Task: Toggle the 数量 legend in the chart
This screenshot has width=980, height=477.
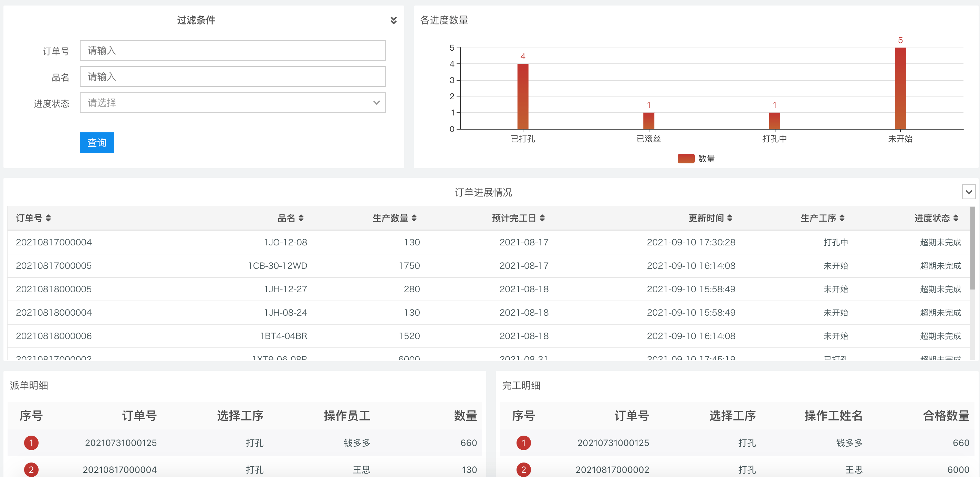Action: click(x=707, y=159)
